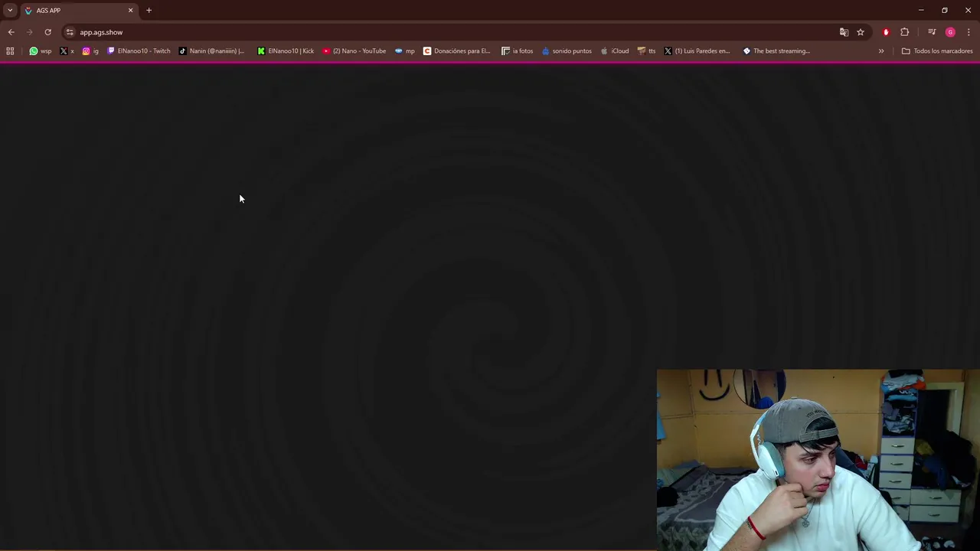Open The best streaming... bookmark
The width and height of the screenshot is (980, 551).
(x=776, y=51)
